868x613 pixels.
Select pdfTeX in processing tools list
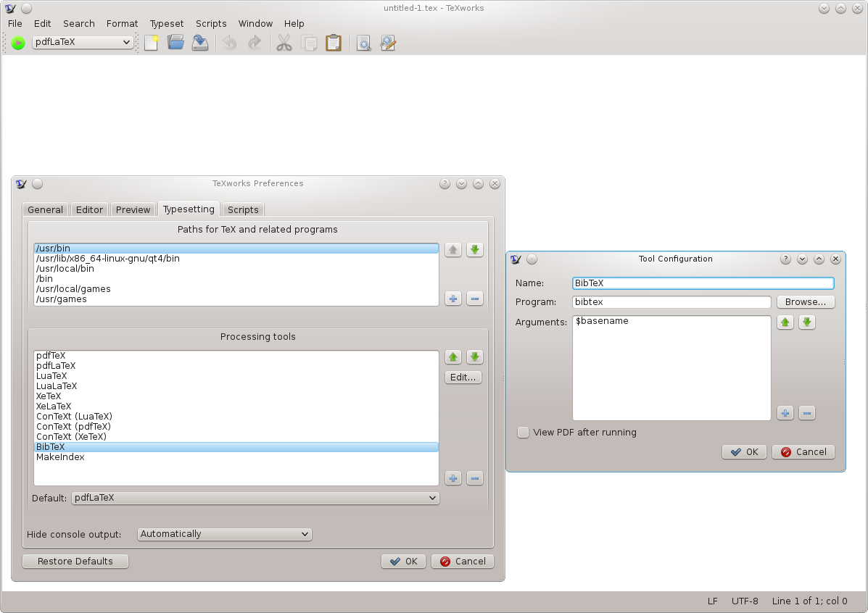(x=236, y=356)
